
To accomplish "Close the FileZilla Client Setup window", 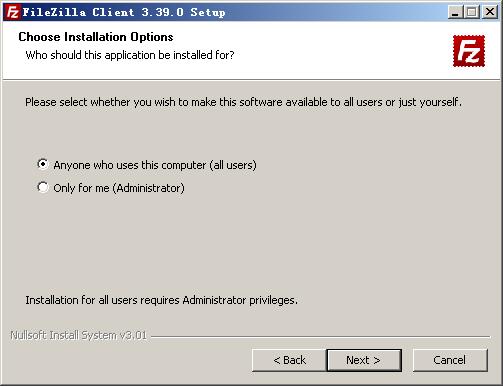I will (x=490, y=12).
